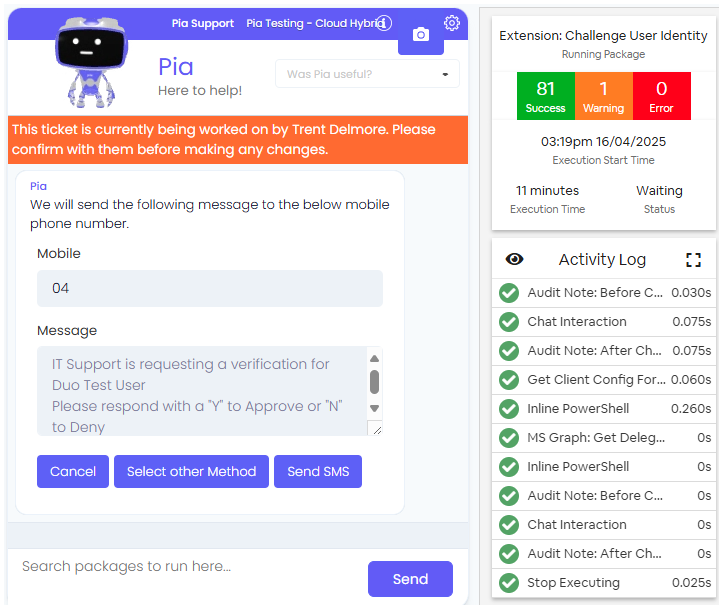The image size is (719, 605).
Task: Click the message box scroll down arrow
Action: [x=374, y=408]
